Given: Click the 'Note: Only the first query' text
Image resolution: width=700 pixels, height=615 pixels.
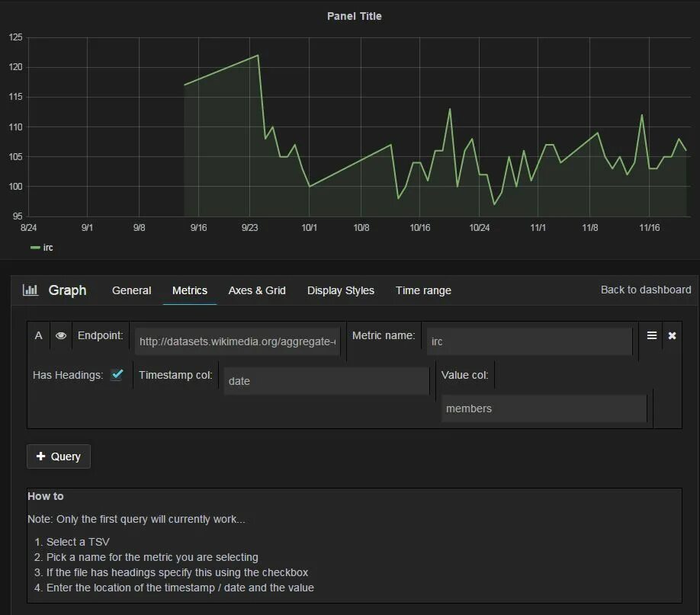Looking at the screenshot, I should 136,519.
